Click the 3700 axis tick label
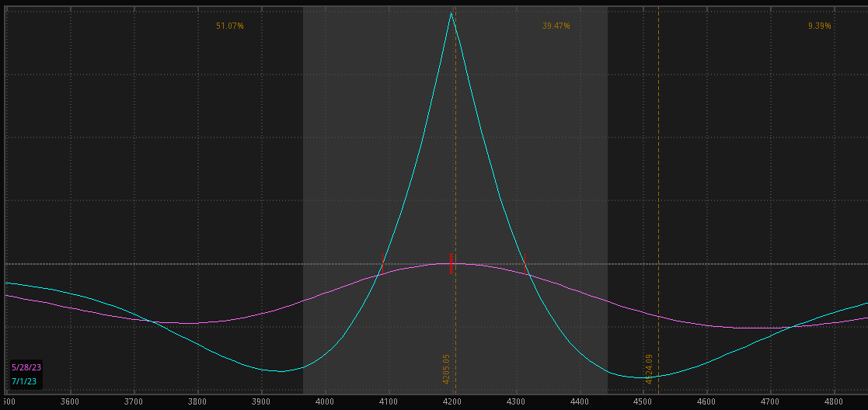The width and height of the screenshot is (868, 410). point(134,401)
